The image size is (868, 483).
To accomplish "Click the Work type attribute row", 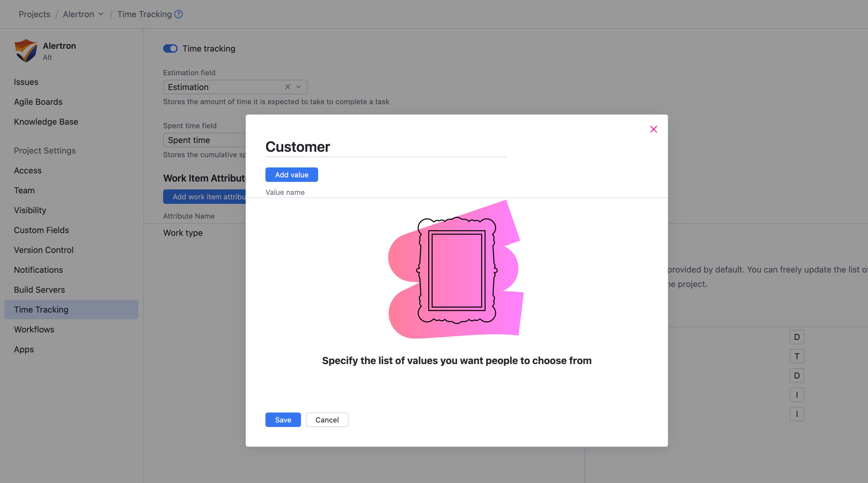I will 183,233.
